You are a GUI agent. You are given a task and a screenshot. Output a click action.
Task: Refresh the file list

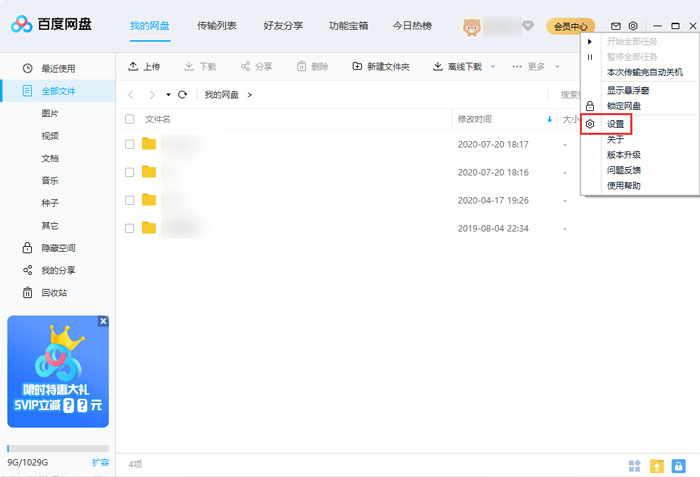click(182, 95)
